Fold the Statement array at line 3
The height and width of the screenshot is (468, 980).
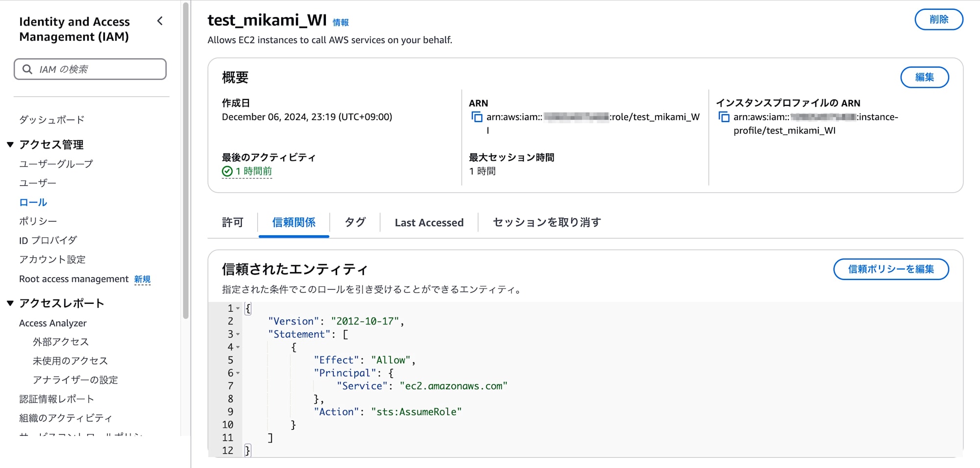pos(238,334)
